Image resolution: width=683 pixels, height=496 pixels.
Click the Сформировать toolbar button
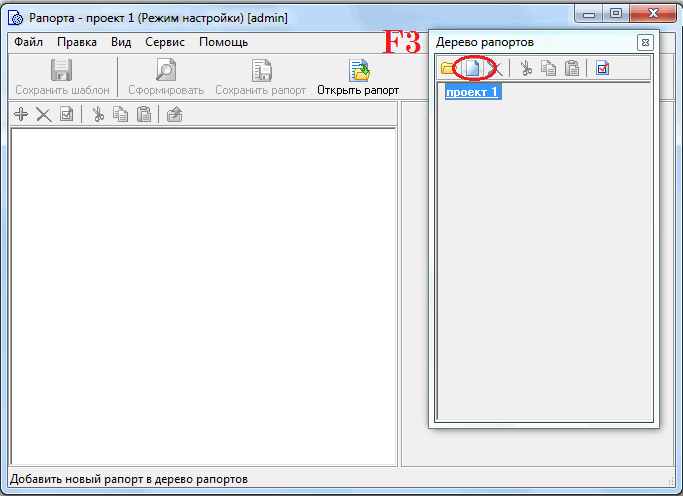coord(166,77)
